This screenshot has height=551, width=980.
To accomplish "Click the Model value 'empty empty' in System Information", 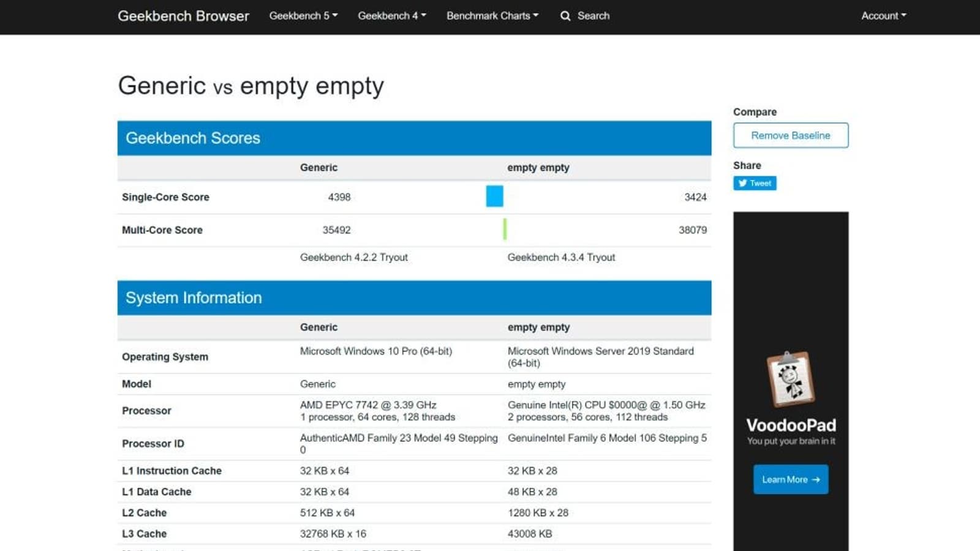I will 537,384.
